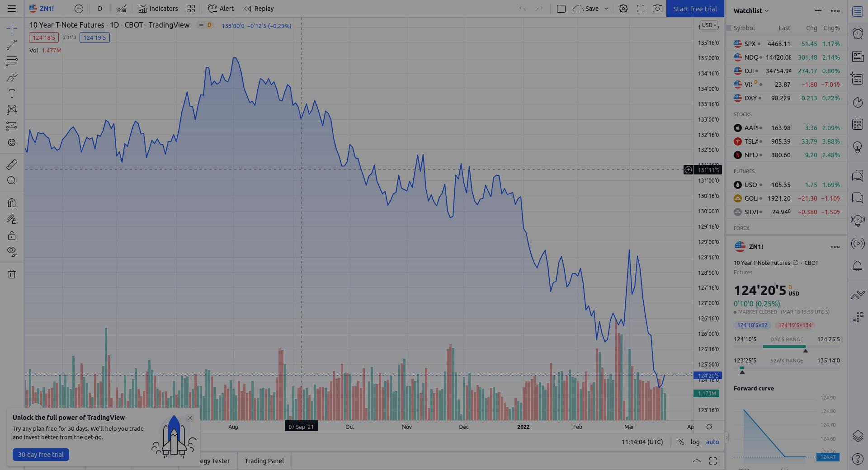Hide all drawings with eye icon
The height and width of the screenshot is (470, 868).
12,251
